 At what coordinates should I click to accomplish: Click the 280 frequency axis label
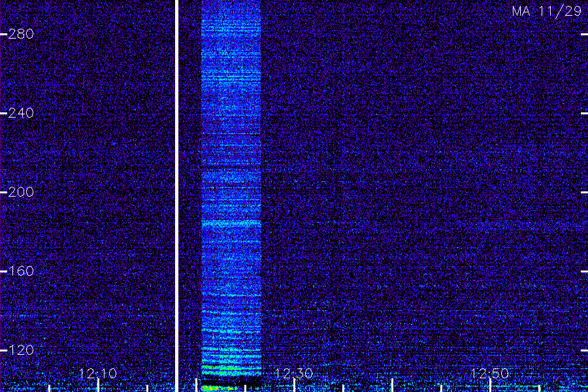(x=21, y=34)
